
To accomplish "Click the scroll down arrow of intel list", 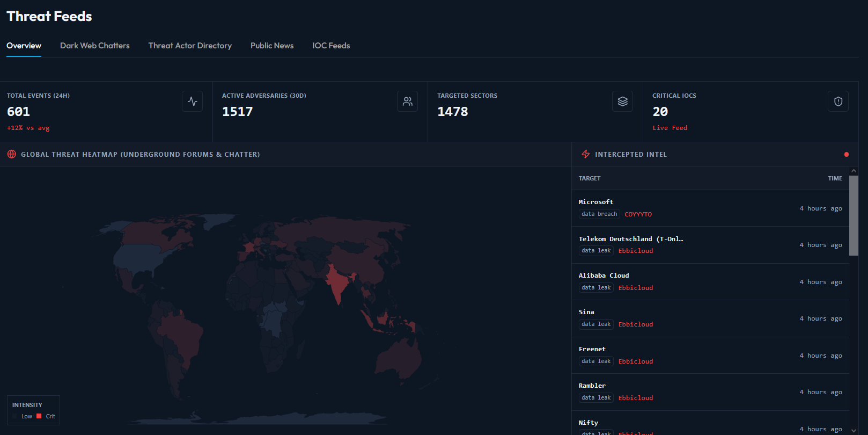I will click(x=854, y=430).
